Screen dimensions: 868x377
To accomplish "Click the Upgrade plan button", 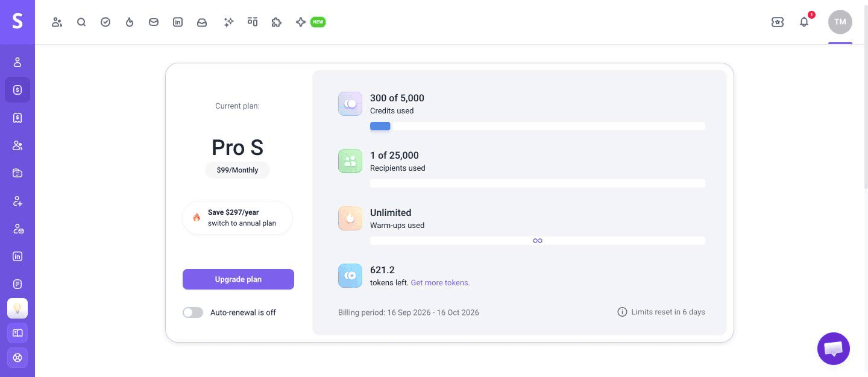I will [x=238, y=279].
